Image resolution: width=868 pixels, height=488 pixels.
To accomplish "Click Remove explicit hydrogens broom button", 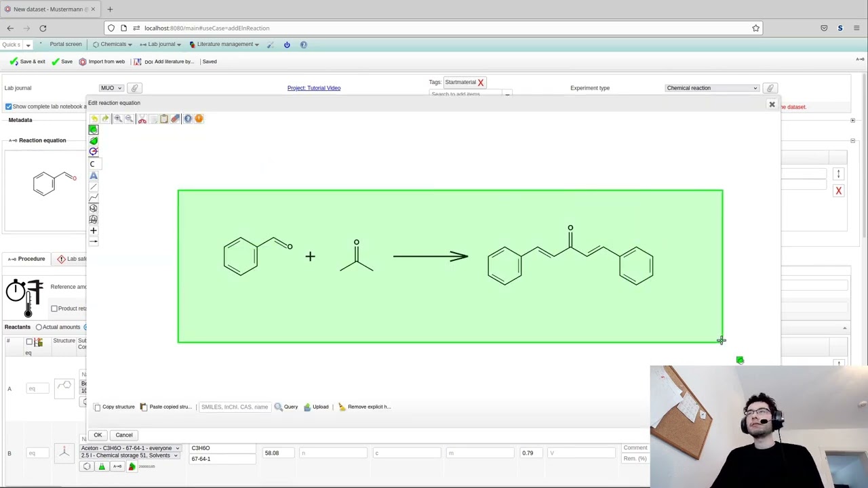I will (365, 407).
